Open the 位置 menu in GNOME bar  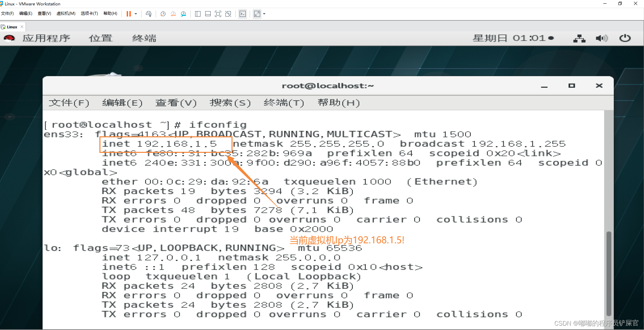(x=100, y=38)
